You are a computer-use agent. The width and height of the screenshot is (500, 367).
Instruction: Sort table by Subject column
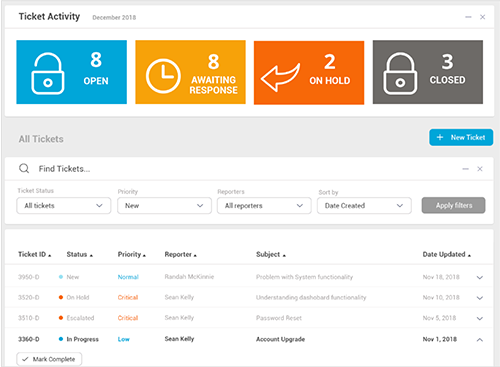(x=271, y=254)
